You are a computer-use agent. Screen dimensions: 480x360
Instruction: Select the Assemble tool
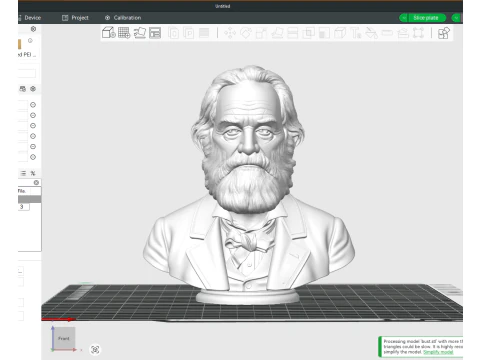click(403, 33)
